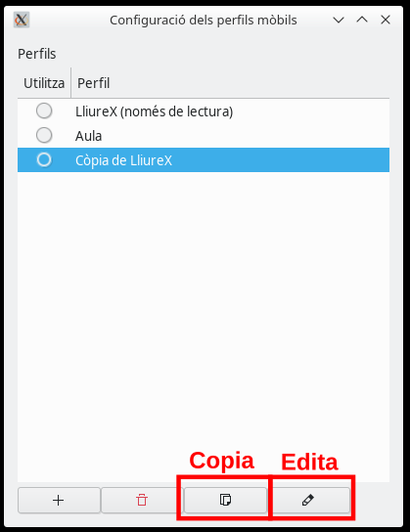Click the plus icon to add profile

(59, 500)
